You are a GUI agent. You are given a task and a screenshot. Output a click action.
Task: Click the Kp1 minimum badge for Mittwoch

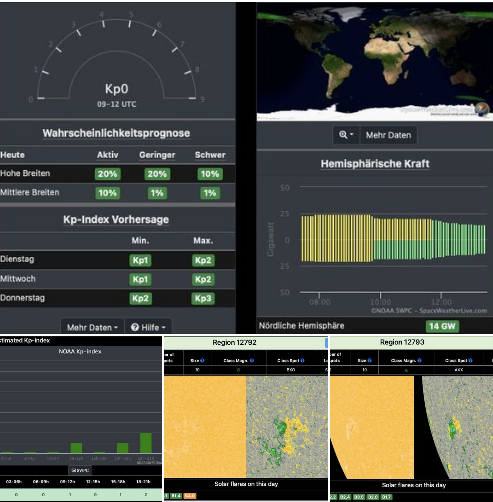pyautogui.click(x=140, y=279)
